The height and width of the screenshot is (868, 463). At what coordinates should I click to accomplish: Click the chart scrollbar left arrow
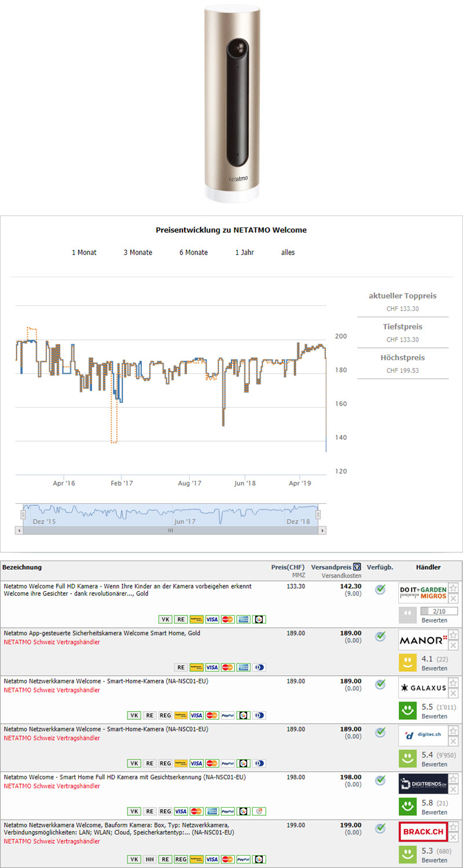(x=19, y=530)
